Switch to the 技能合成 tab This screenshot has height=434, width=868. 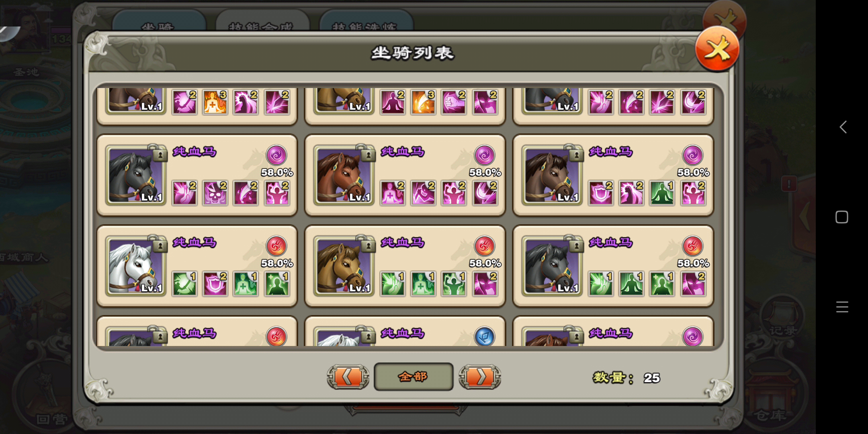pos(262,22)
